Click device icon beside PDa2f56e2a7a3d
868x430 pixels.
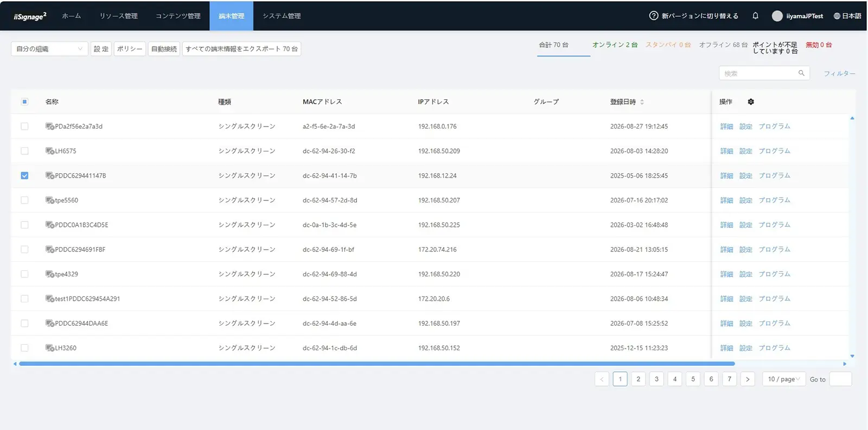click(x=50, y=127)
